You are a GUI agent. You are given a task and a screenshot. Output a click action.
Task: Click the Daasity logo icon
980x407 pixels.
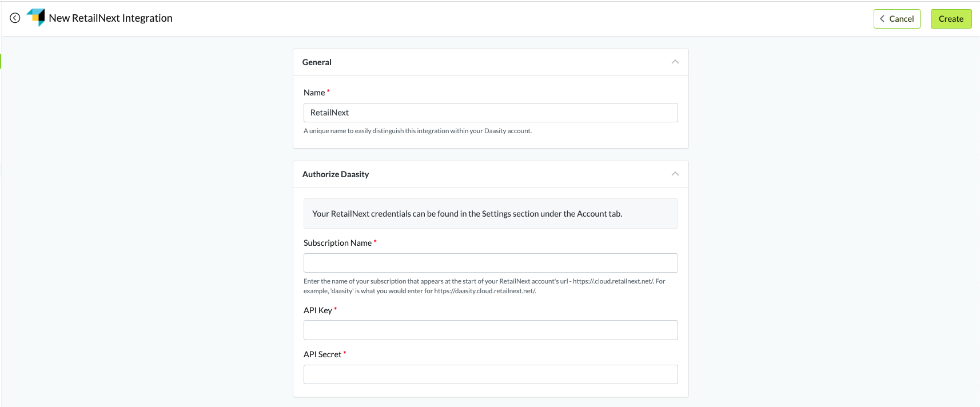36,17
